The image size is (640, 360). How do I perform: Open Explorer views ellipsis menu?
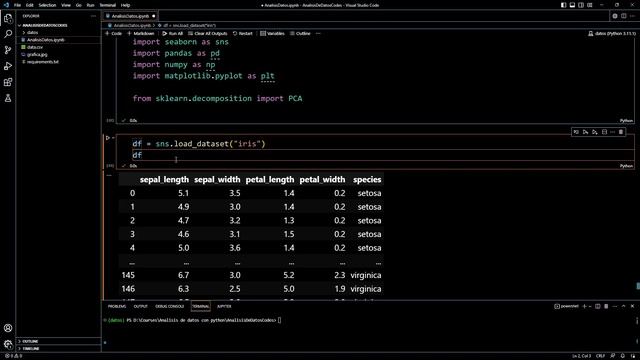[93, 16]
